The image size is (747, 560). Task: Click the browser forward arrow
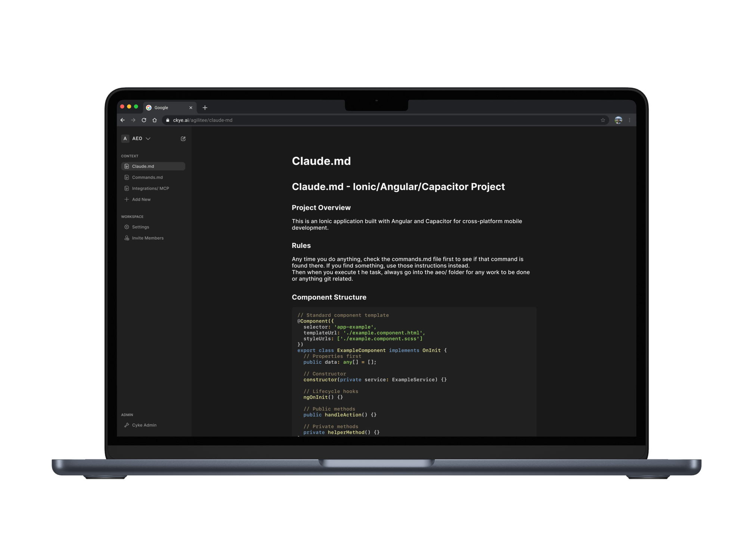[x=133, y=120]
